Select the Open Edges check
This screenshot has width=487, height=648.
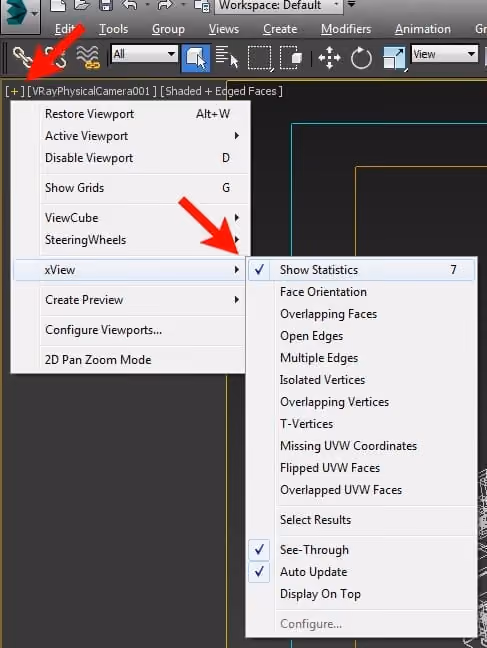(361, 336)
